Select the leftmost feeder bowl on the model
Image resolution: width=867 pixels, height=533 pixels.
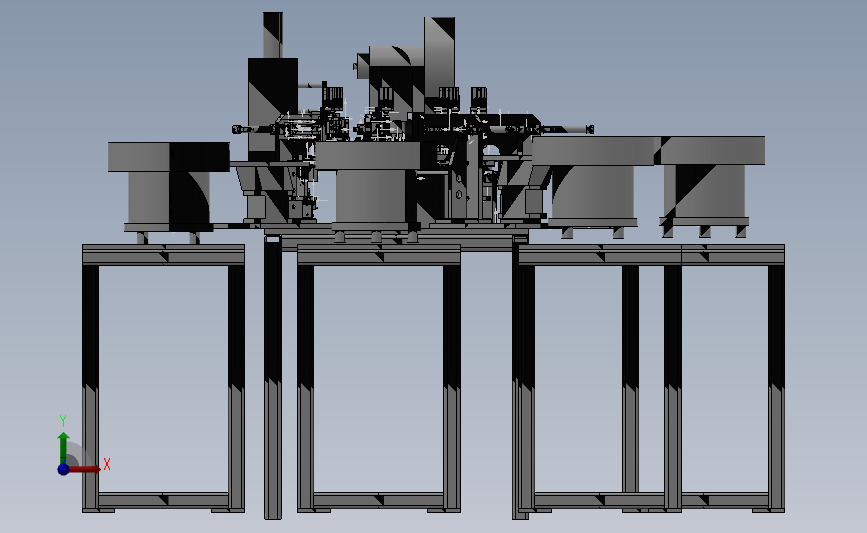pos(169,157)
